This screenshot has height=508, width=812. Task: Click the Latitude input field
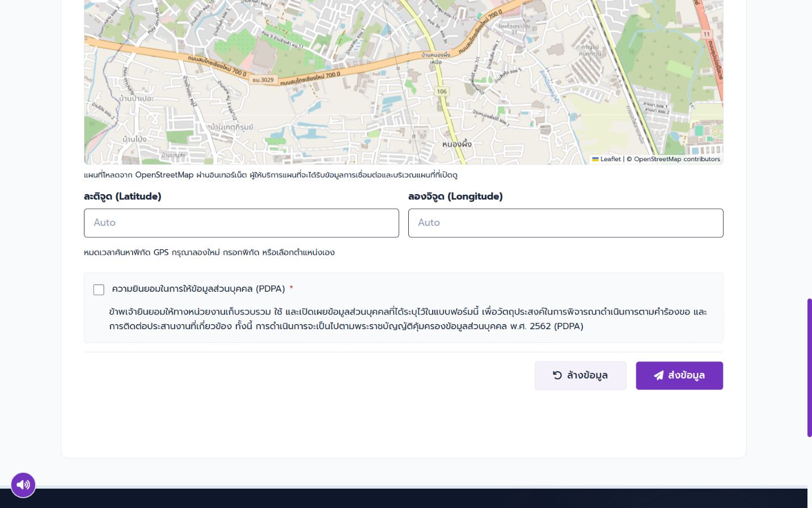pyautogui.click(x=242, y=223)
